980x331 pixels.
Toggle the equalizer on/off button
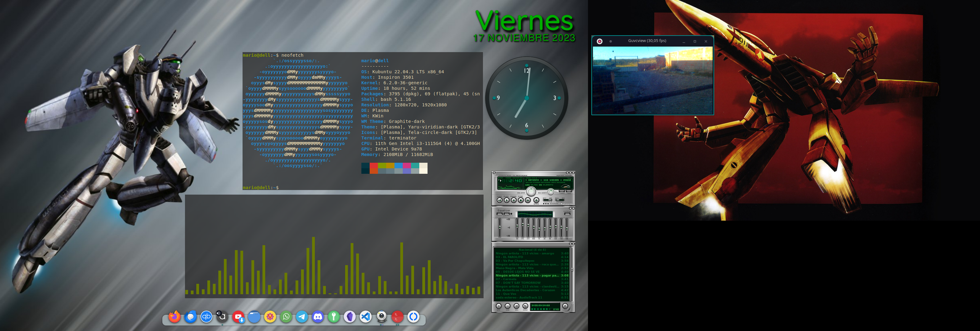click(499, 214)
